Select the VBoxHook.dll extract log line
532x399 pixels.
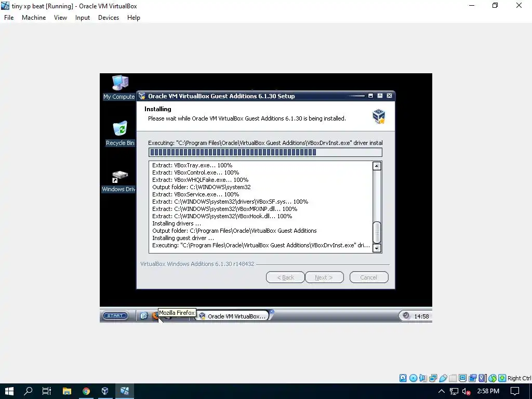tap(222, 216)
